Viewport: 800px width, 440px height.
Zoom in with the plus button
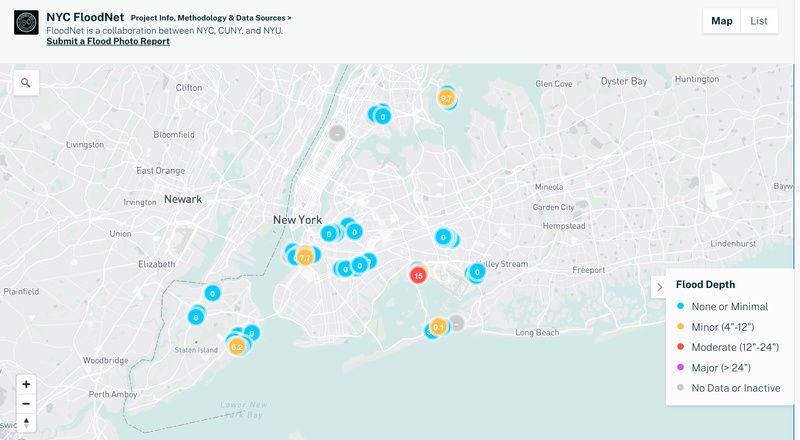(26, 384)
